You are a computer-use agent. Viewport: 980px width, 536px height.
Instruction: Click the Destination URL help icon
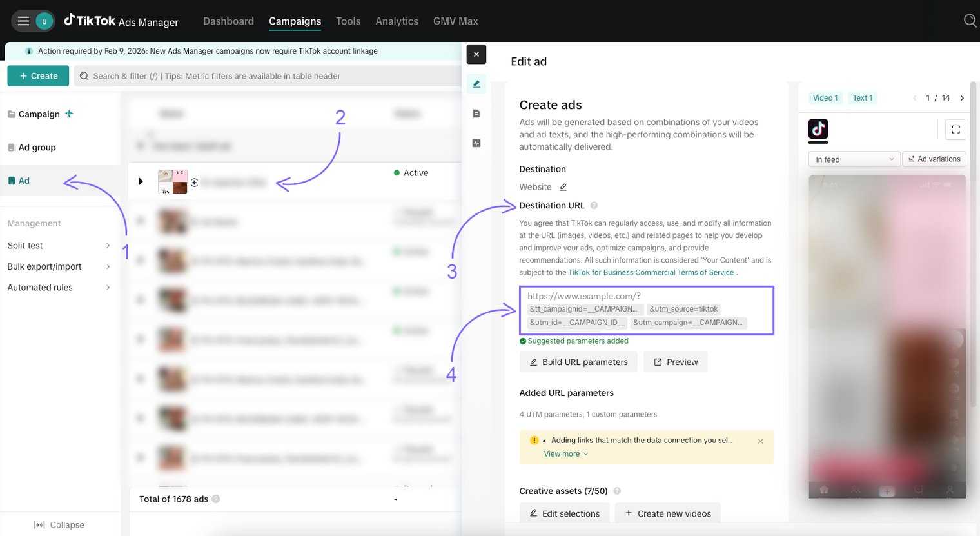coord(594,206)
